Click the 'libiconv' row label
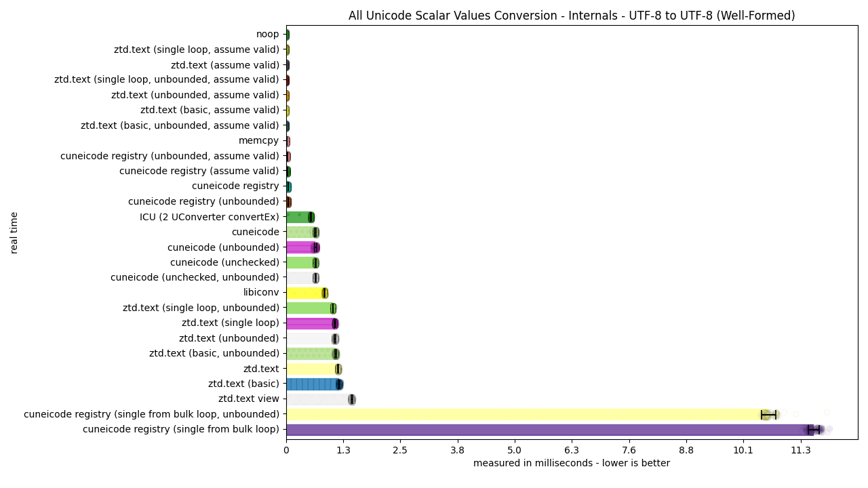This screenshot has height=488, width=868. pos(261,293)
